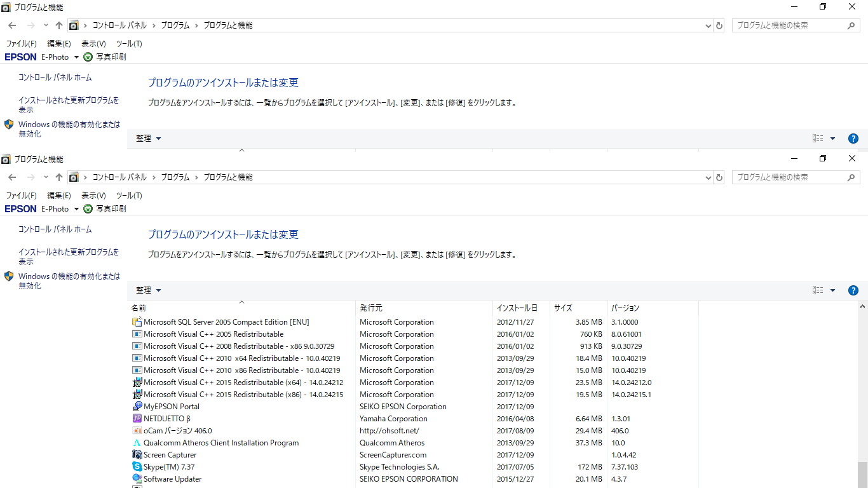Click the Qualcomm Atheros Client Installation Program icon
Viewport: 868px width, 488px height.
pyautogui.click(x=137, y=443)
